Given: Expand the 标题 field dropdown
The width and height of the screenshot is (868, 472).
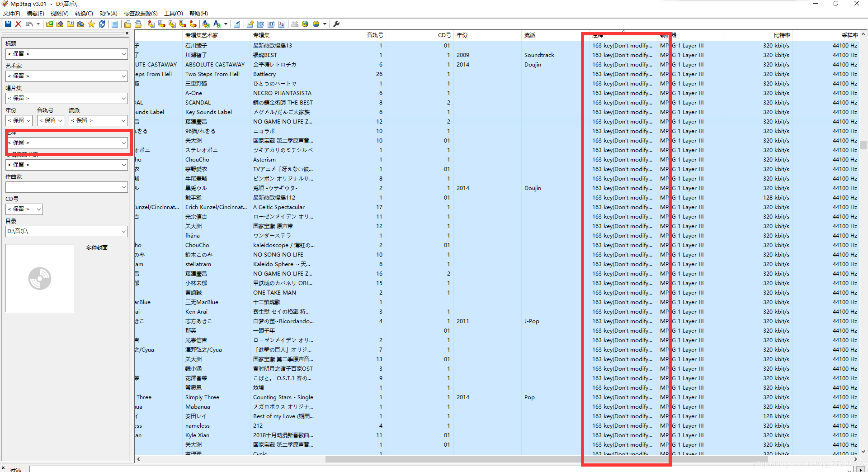Looking at the screenshot, I should click(123, 54).
